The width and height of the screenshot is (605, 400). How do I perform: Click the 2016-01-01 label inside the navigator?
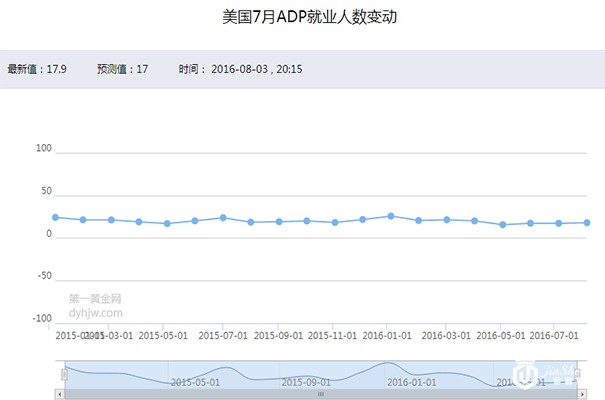pos(412,382)
